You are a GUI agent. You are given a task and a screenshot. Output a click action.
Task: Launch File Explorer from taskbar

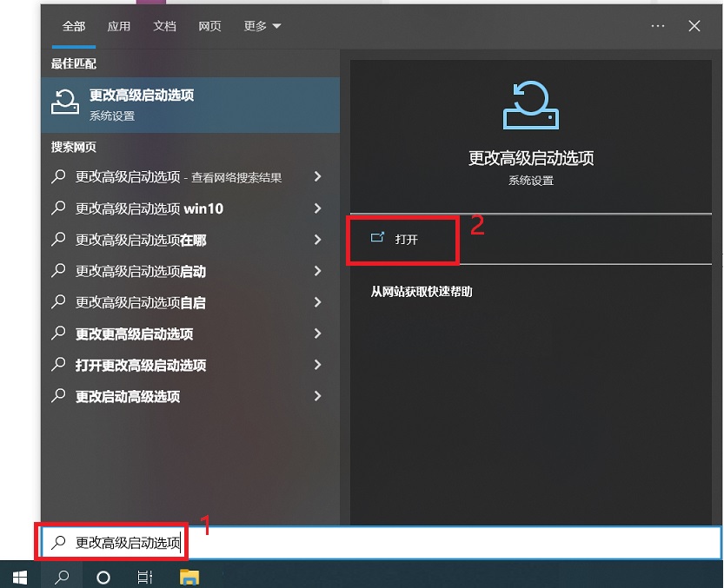pyautogui.click(x=189, y=576)
